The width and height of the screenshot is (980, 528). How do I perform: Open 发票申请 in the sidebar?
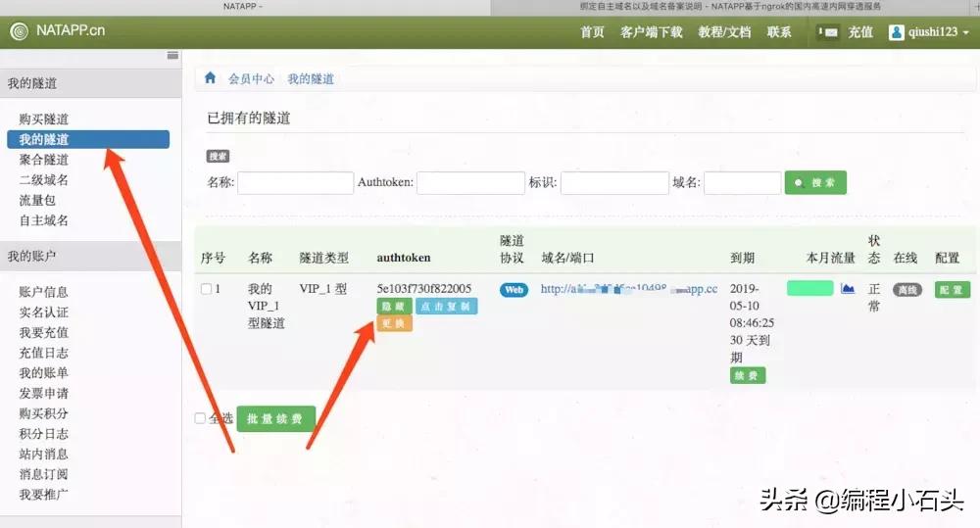point(44,393)
